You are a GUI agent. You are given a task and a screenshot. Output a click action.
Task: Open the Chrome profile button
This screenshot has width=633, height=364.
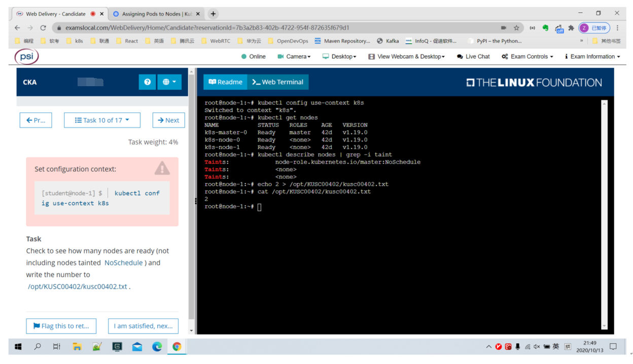click(x=594, y=28)
